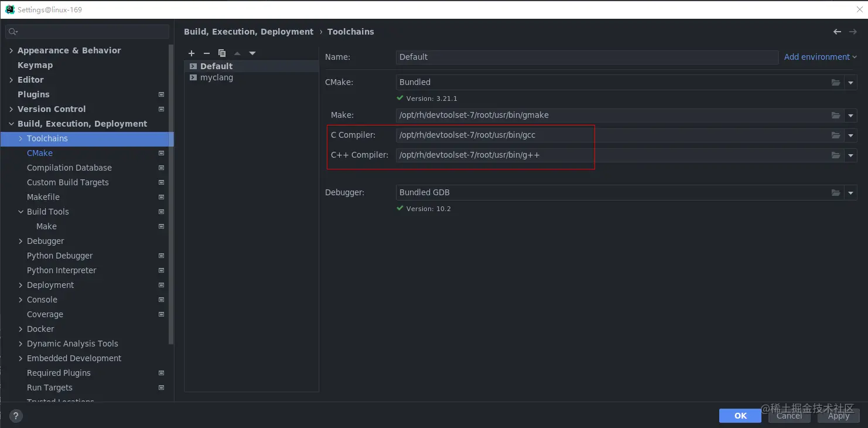The image size is (868, 428).
Task: Open help with question mark button
Action: pyautogui.click(x=16, y=416)
